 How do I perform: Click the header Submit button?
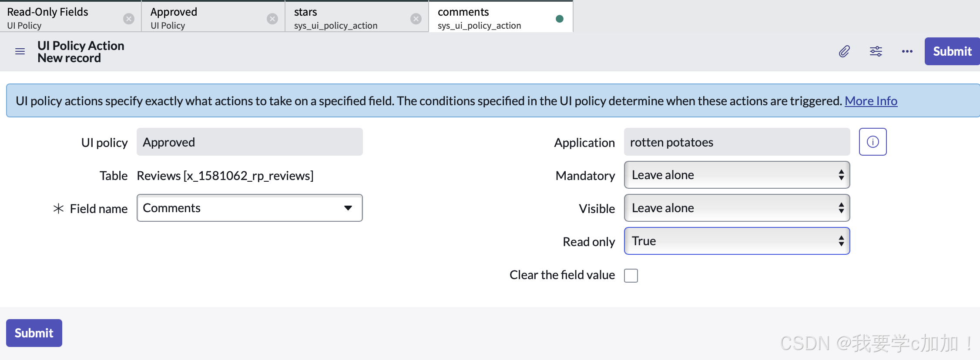pos(952,51)
